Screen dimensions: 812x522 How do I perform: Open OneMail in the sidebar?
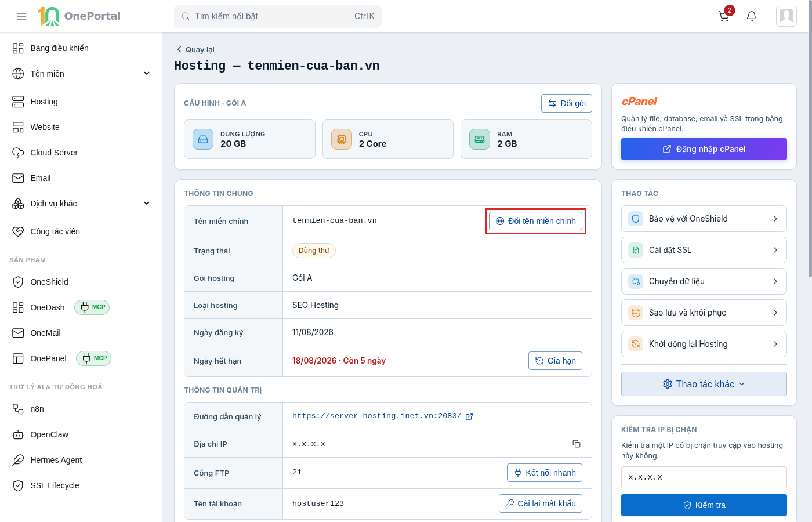tap(81, 333)
